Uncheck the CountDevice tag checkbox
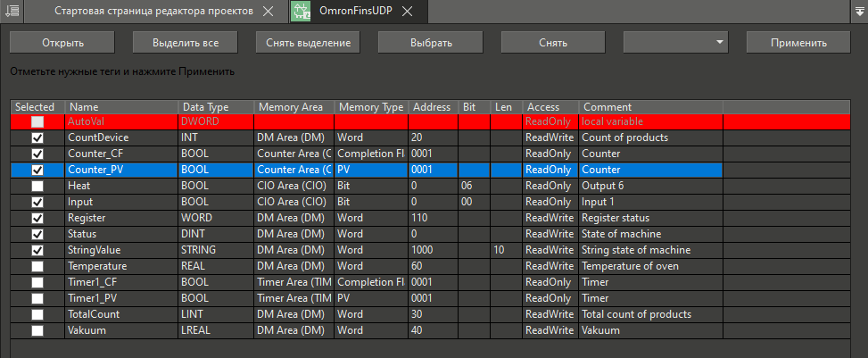The height and width of the screenshot is (358, 868). point(37,138)
